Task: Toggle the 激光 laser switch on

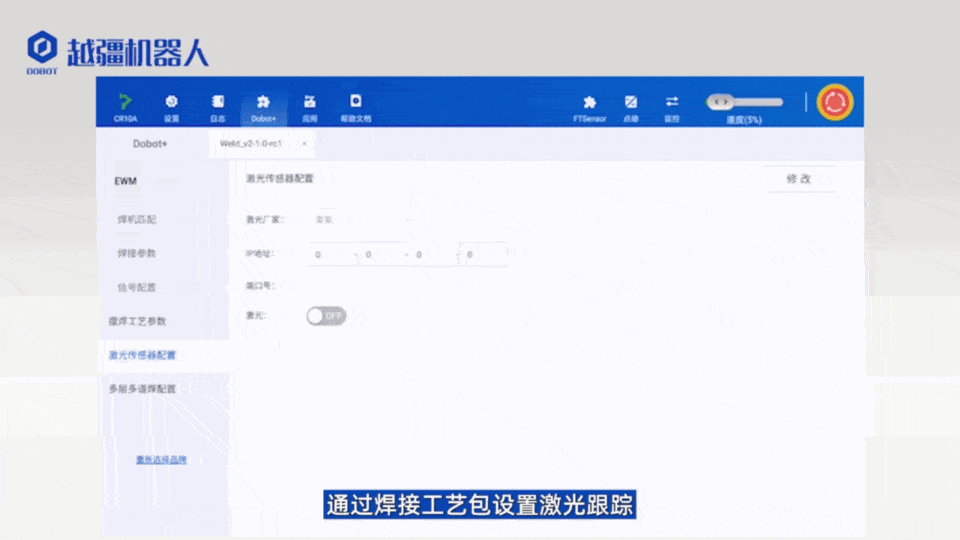Action: pos(326,316)
